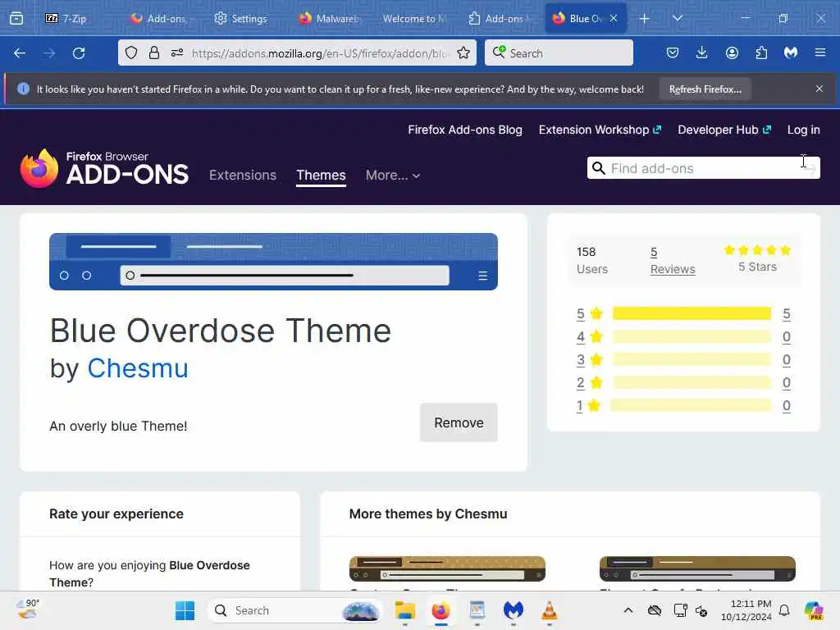The height and width of the screenshot is (630, 840).
Task: Click the Firefox Add-ons logo
Action: click(104, 169)
